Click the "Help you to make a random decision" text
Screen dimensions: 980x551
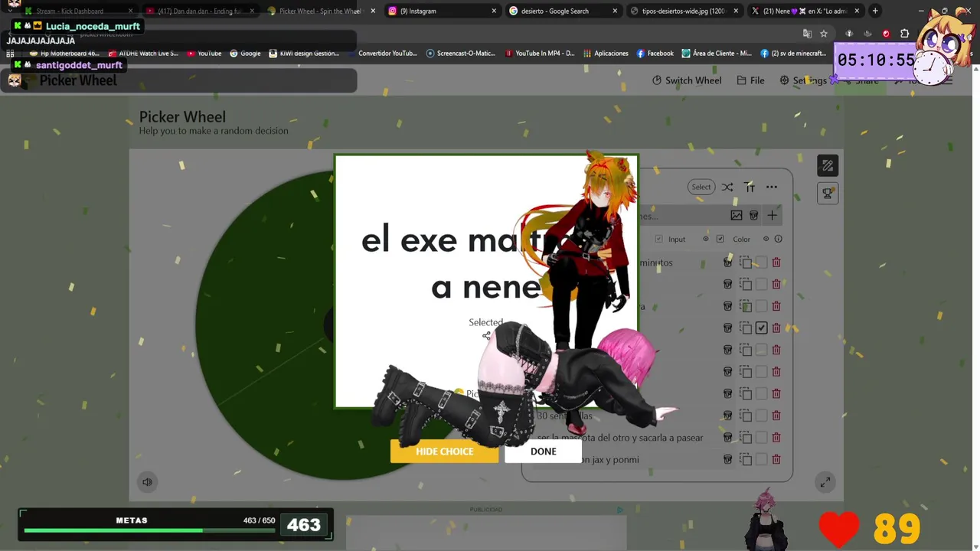point(214,131)
